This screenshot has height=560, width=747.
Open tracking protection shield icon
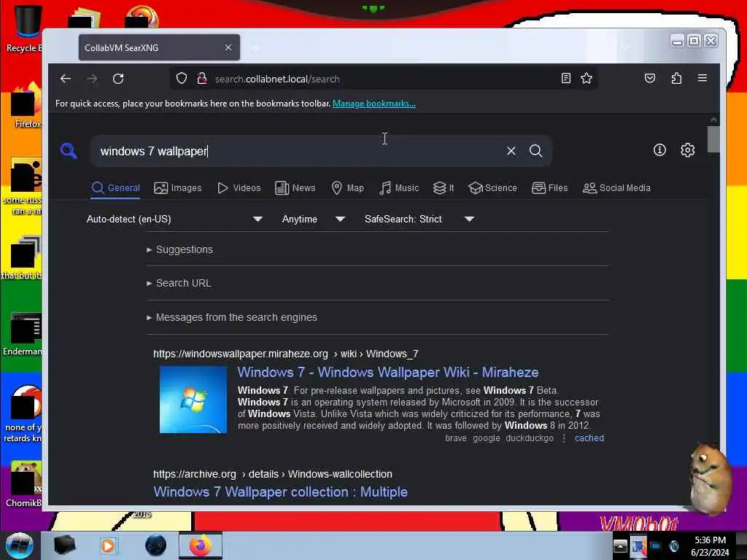[x=182, y=79]
